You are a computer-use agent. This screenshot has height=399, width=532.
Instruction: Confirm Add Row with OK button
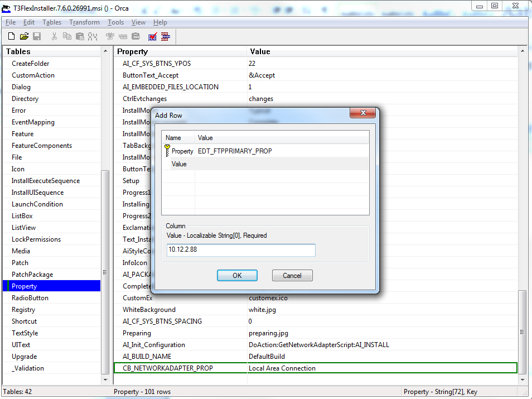(x=237, y=276)
